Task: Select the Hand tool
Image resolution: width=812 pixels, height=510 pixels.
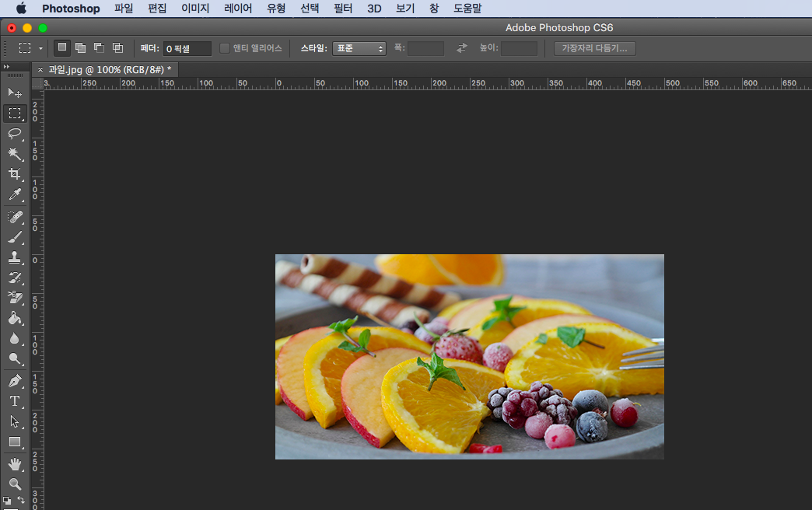Action: pos(15,464)
